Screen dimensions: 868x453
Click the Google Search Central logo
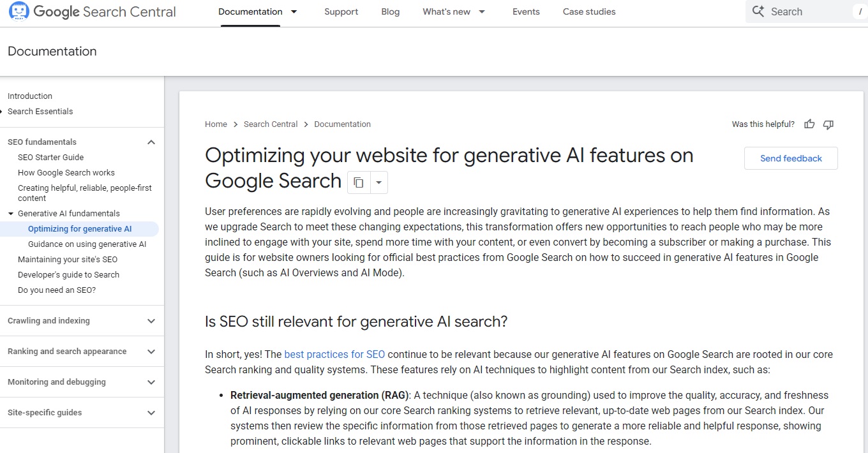pyautogui.click(x=92, y=11)
